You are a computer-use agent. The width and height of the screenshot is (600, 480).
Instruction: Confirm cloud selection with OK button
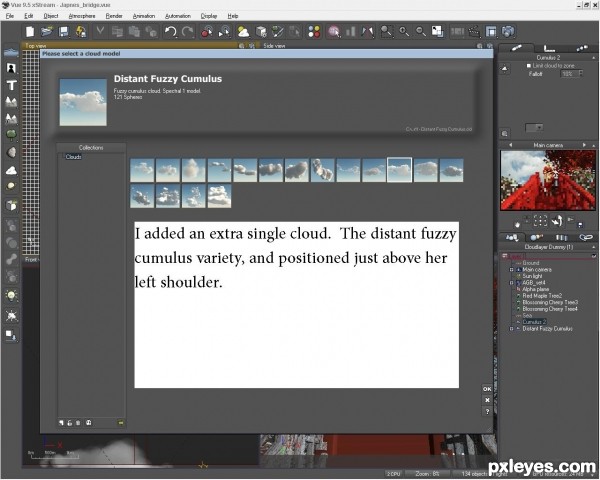487,389
